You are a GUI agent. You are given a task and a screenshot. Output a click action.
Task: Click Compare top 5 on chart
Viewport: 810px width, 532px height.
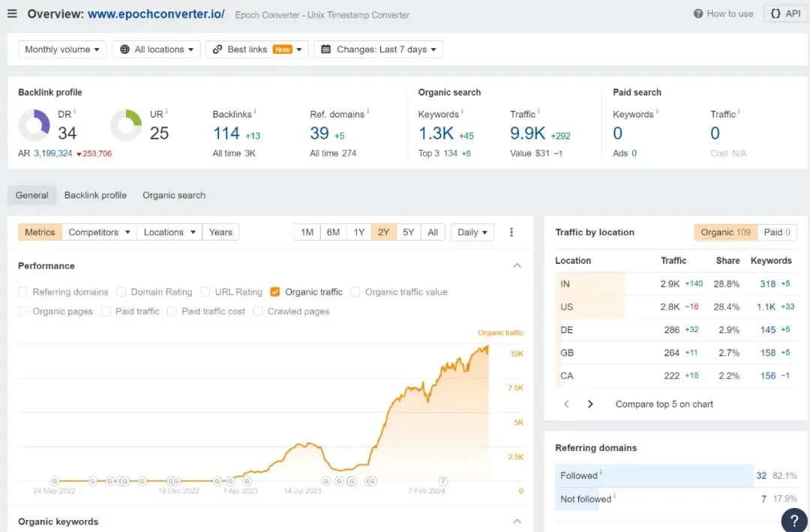point(664,404)
